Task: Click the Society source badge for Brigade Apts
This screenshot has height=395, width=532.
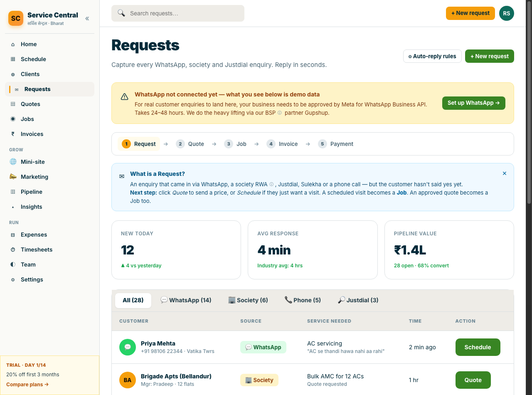Action: click(x=259, y=380)
